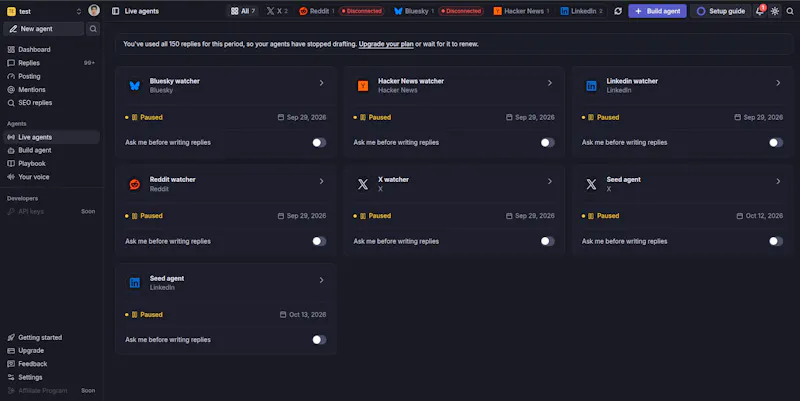Open Settings in the sidebar
This screenshot has width=800, height=401.
[x=52, y=377]
